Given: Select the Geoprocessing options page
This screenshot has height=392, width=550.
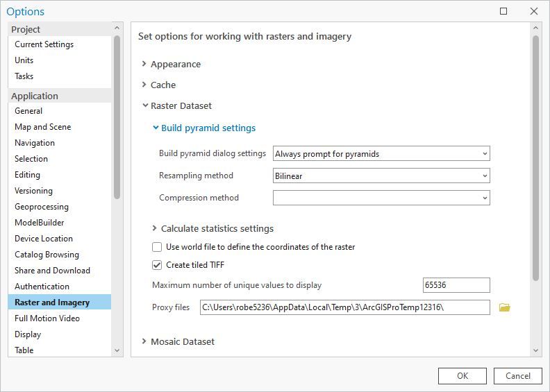Looking at the screenshot, I should 42,207.
